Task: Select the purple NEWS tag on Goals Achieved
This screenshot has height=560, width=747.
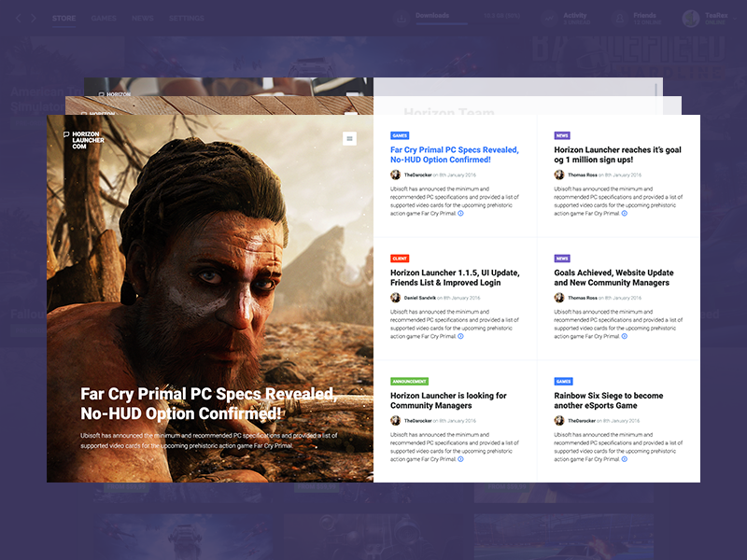Action: click(x=562, y=259)
